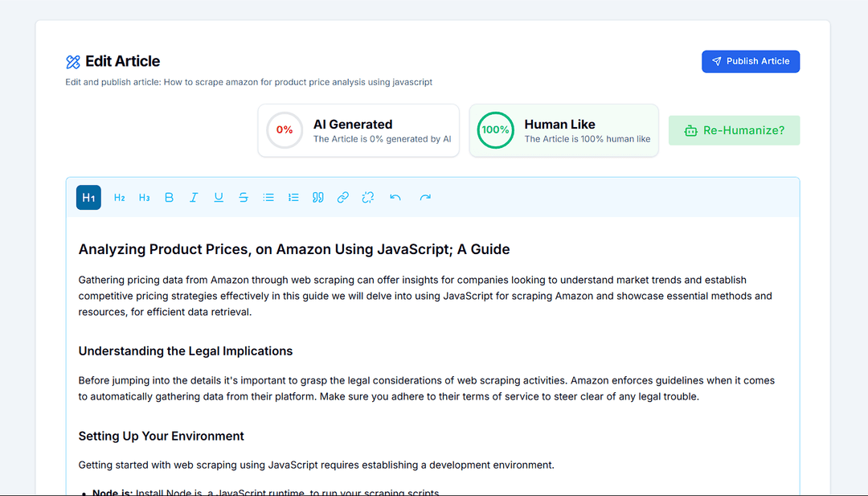
Task: Underline the selected text
Action: click(219, 198)
